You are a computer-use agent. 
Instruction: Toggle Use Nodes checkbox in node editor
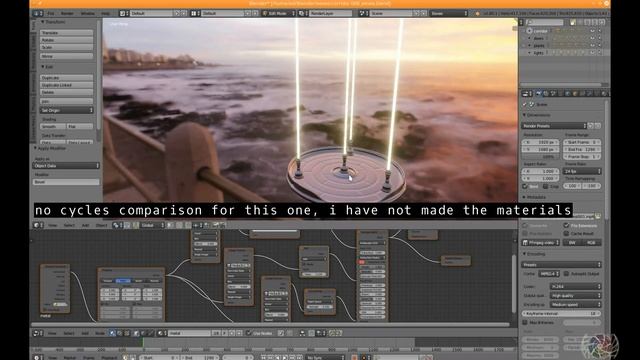[249, 333]
